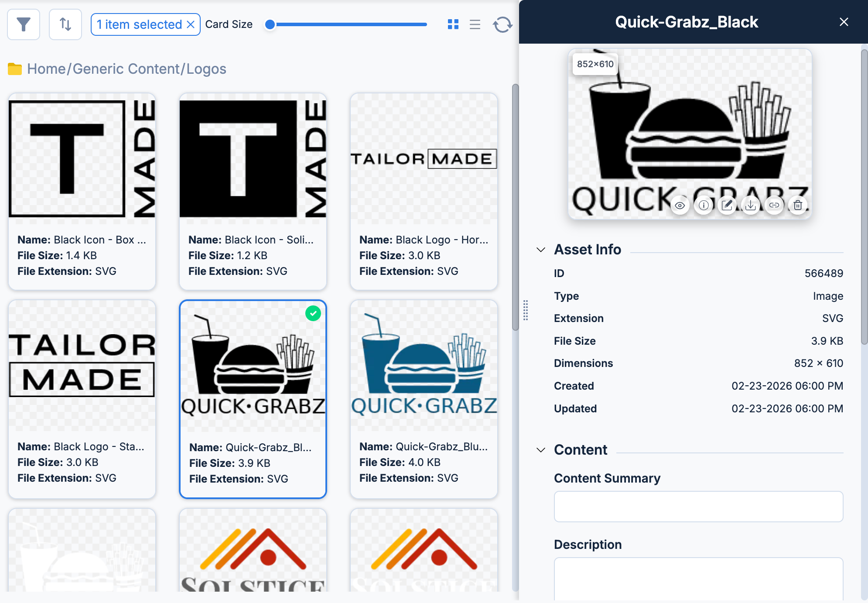Copy asset link with chain icon
Image resolution: width=868 pixels, height=603 pixels.
coord(774,205)
